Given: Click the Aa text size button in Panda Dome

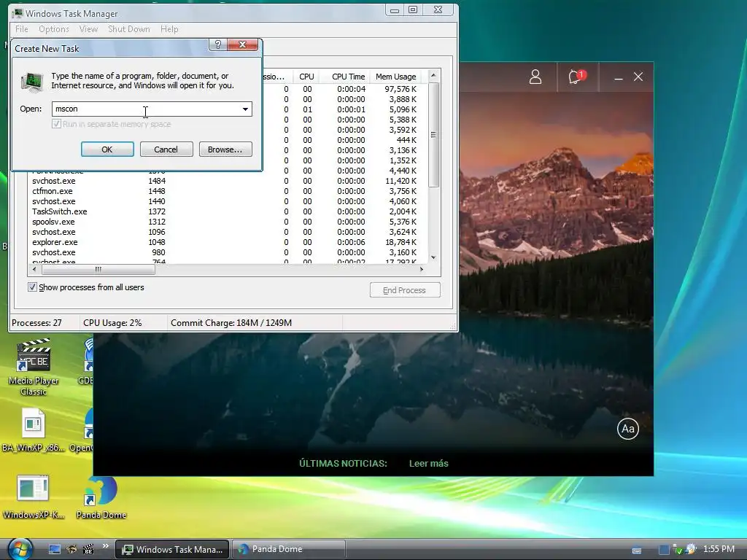Looking at the screenshot, I should coord(628,429).
